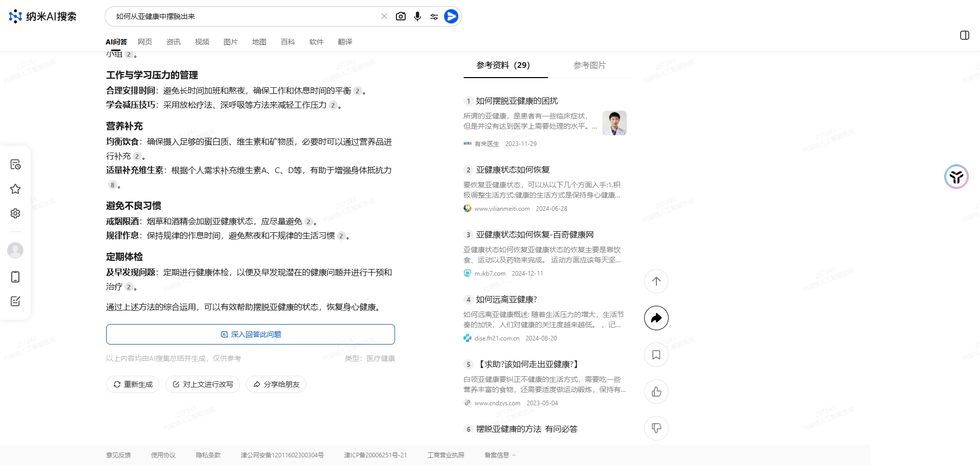Click the back-to-top arrow icon
This screenshot has width=980, height=465.
656,281
